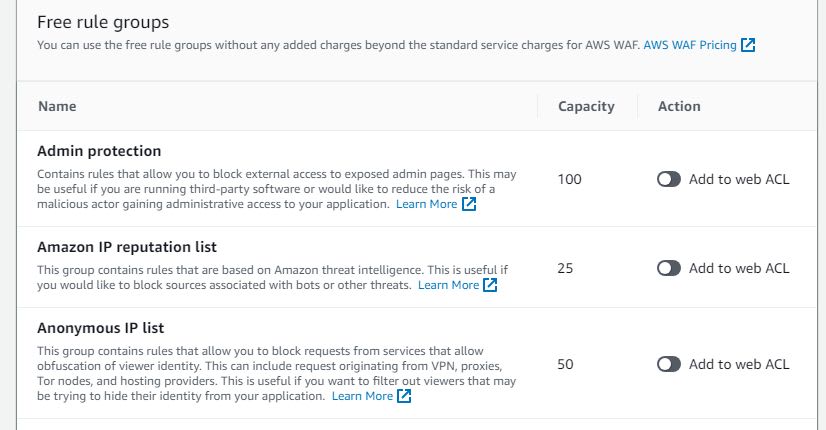The image size is (826, 430).
Task: Open Learn More for Amazon IP reputation list
Action: (x=448, y=285)
